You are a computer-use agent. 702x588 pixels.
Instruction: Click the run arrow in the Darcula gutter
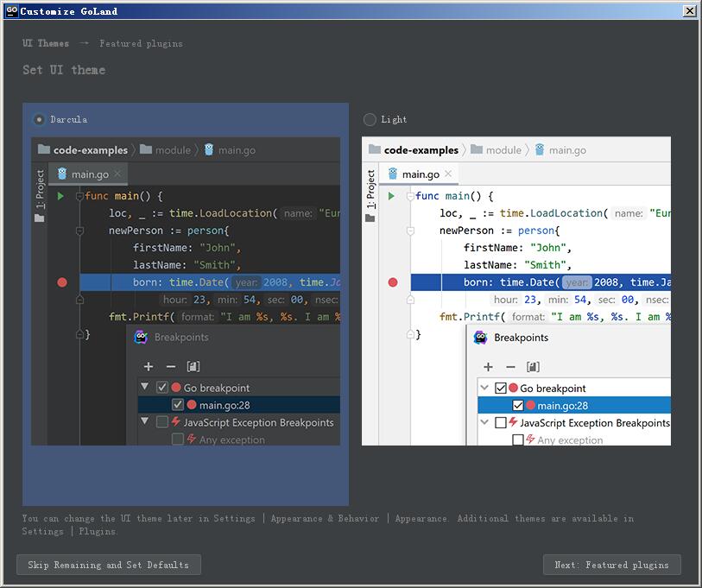(x=60, y=196)
